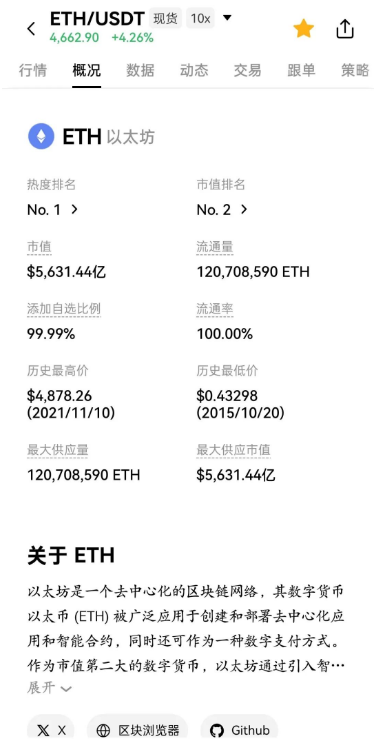Tap the 现货 spot badge
Viewport: 384px width, 751px height.
[165, 18]
